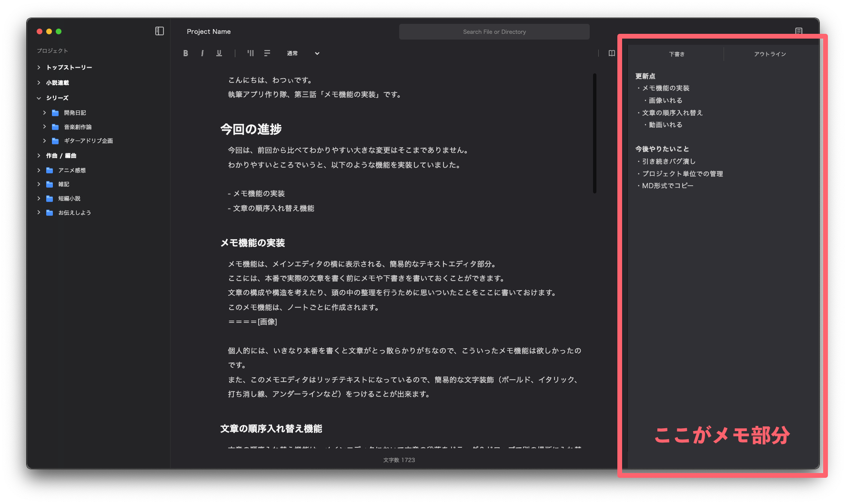Click the - メモ機能の実装 list line
The image size is (846, 504).
click(256, 194)
